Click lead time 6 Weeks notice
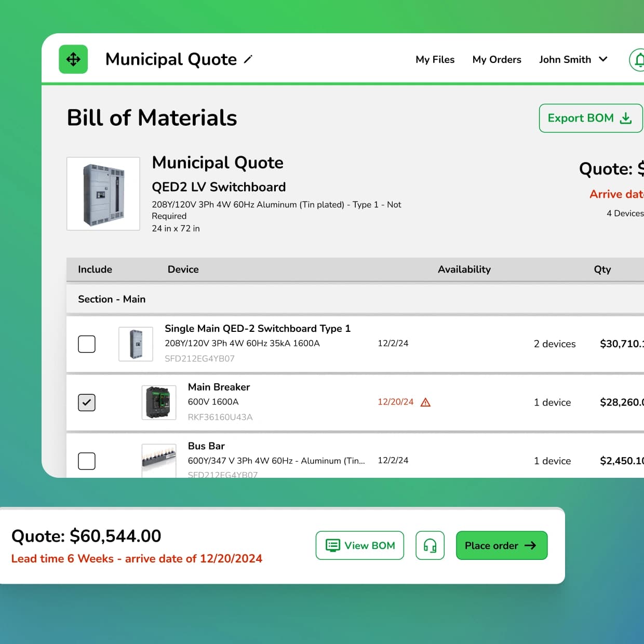The width and height of the screenshot is (644, 644). point(137,559)
